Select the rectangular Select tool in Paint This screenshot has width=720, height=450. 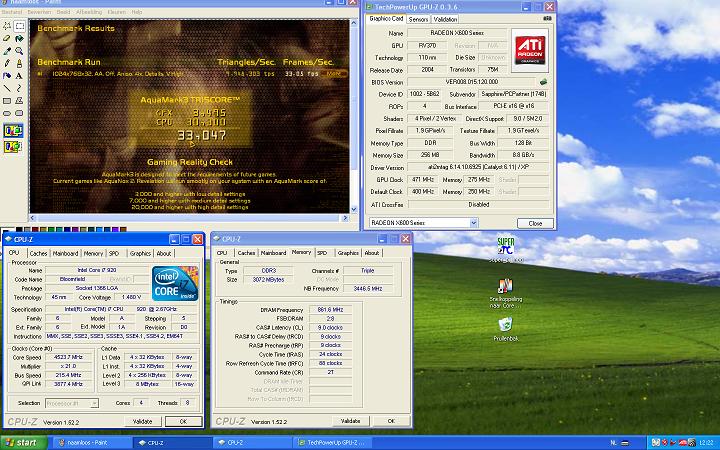coord(19,26)
